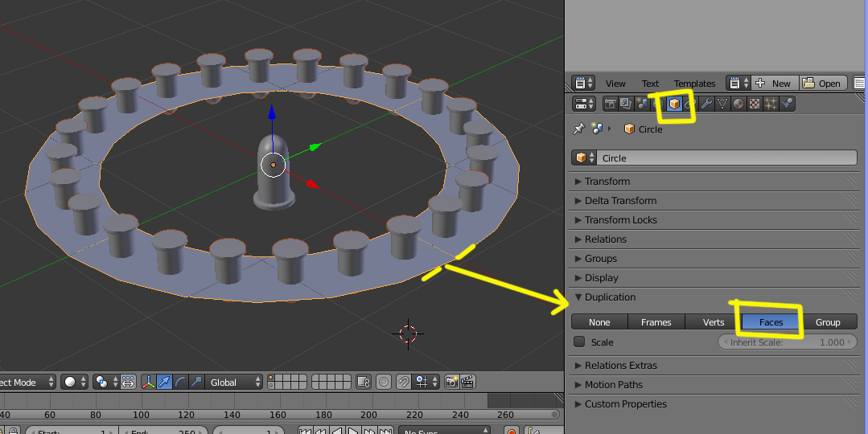The width and height of the screenshot is (868, 434).
Task: Render OpenGL image with camera icon
Action: [x=452, y=382]
